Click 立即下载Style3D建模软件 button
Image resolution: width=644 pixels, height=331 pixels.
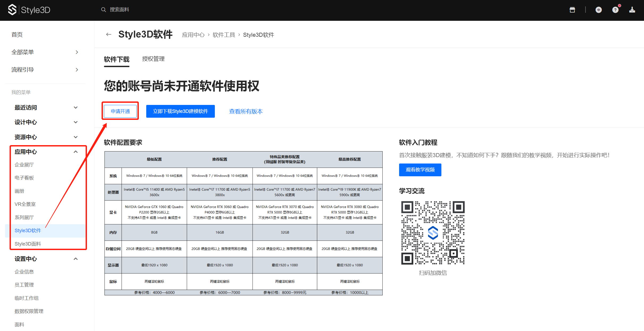pos(180,111)
